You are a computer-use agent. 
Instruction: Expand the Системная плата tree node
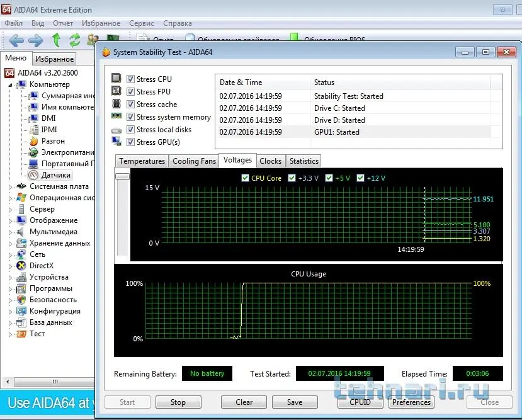pos(11,186)
